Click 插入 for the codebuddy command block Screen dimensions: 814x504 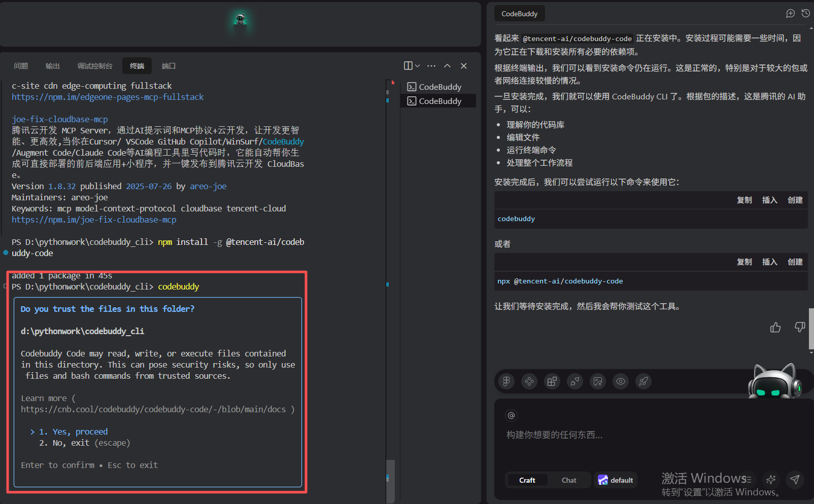[770, 200]
